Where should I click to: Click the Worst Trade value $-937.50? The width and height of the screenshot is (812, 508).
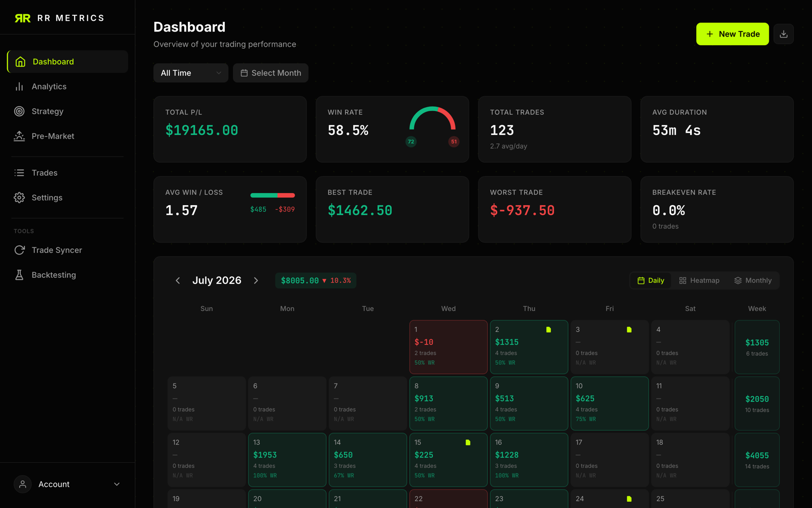tap(522, 210)
